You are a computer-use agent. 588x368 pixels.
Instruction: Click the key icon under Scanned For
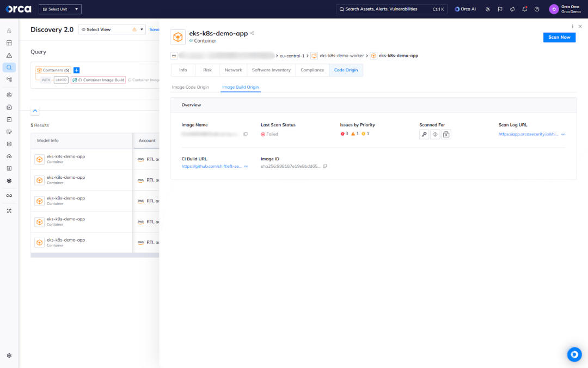pos(424,135)
